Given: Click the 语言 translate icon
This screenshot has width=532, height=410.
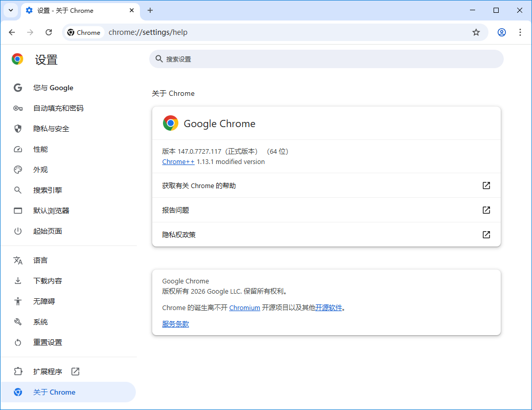Looking at the screenshot, I should (x=18, y=260).
